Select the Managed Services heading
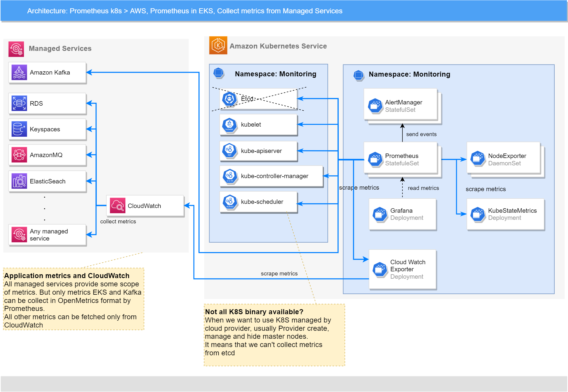This screenshot has width=568, height=392. 60,49
